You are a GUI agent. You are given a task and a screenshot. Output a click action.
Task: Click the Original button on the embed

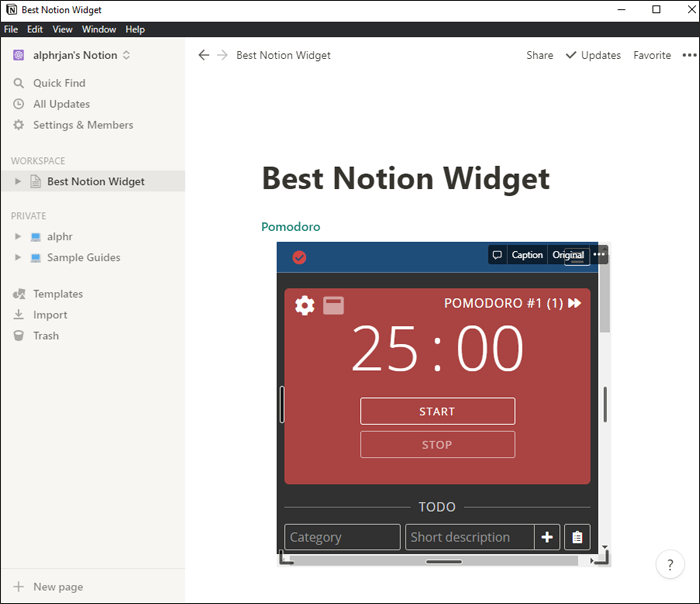(568, 255)
